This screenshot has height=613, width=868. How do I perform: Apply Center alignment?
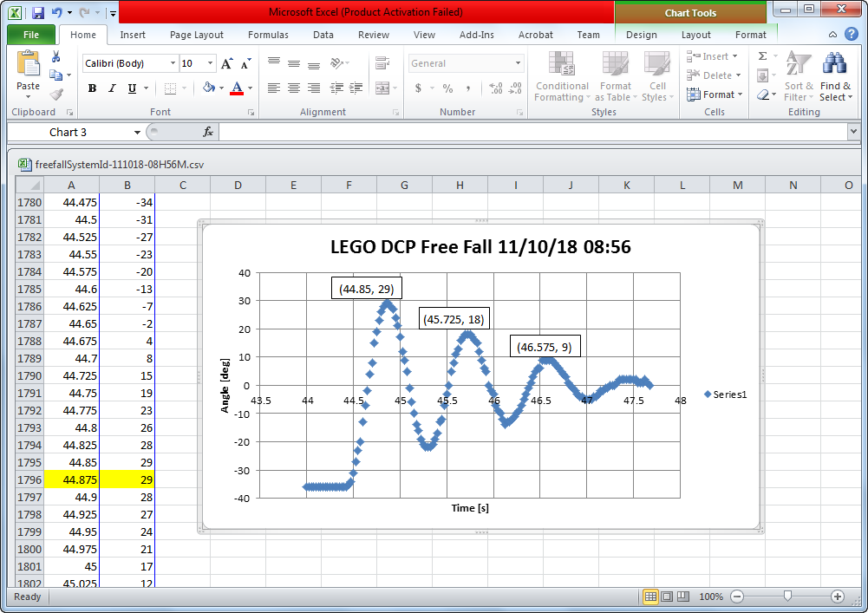294,88
